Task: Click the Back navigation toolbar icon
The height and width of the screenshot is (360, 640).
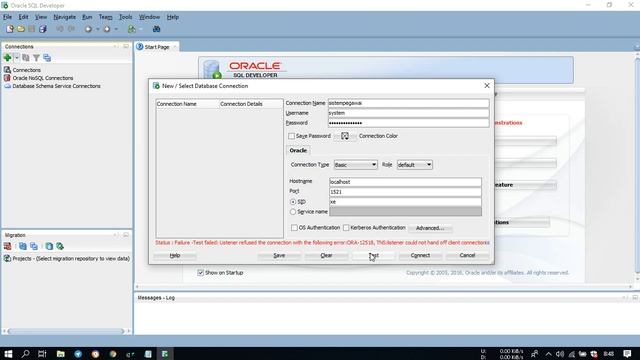Action: click(x=88, y=29)
